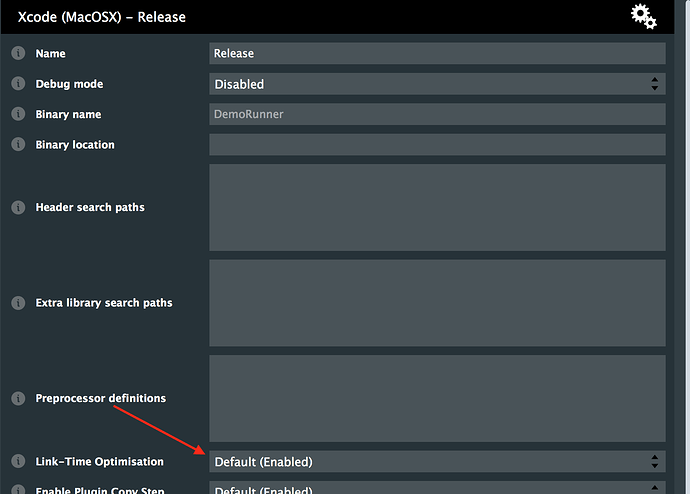Edit the Name field containing Release
Screen dimensions: 690x494
click(x=437, y=53)
